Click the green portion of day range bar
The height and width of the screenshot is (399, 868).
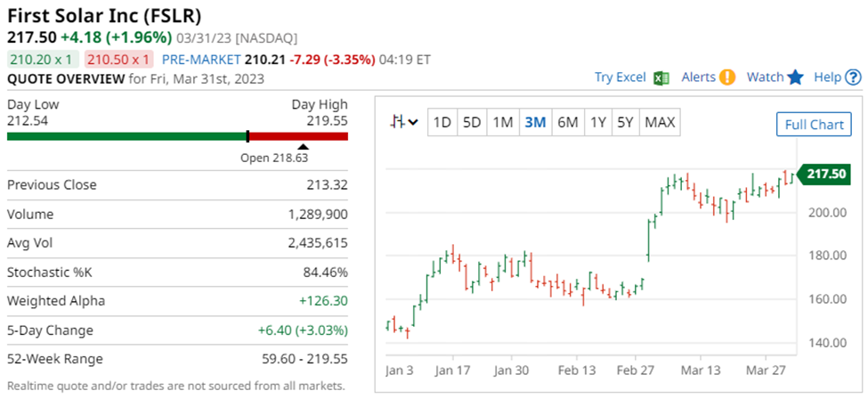[x=126, y=136]
